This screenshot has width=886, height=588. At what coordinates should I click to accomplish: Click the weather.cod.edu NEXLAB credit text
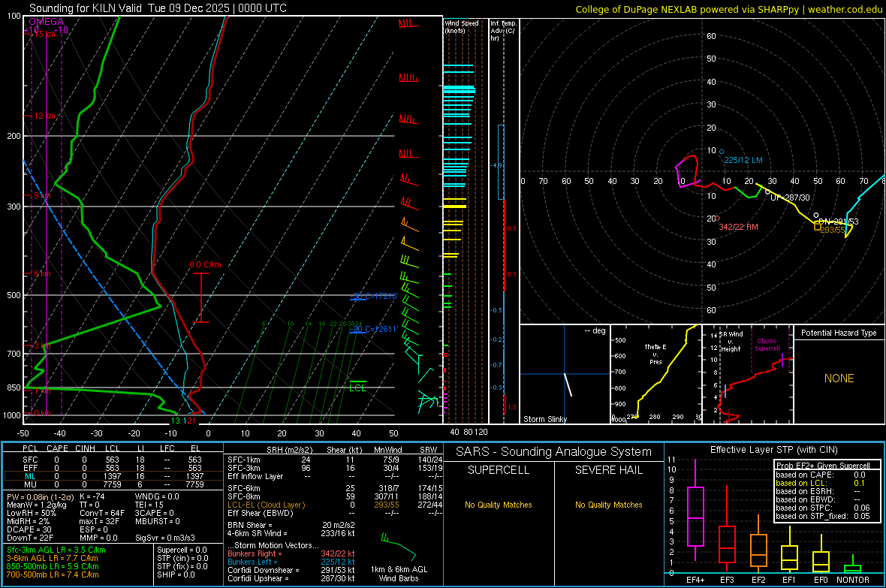(728, 9)
